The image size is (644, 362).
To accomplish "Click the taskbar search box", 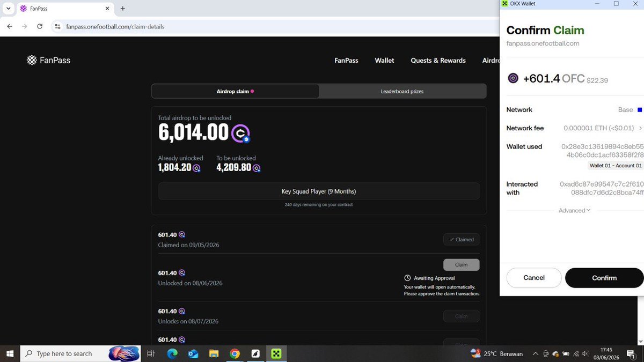I will click(82, 353).
